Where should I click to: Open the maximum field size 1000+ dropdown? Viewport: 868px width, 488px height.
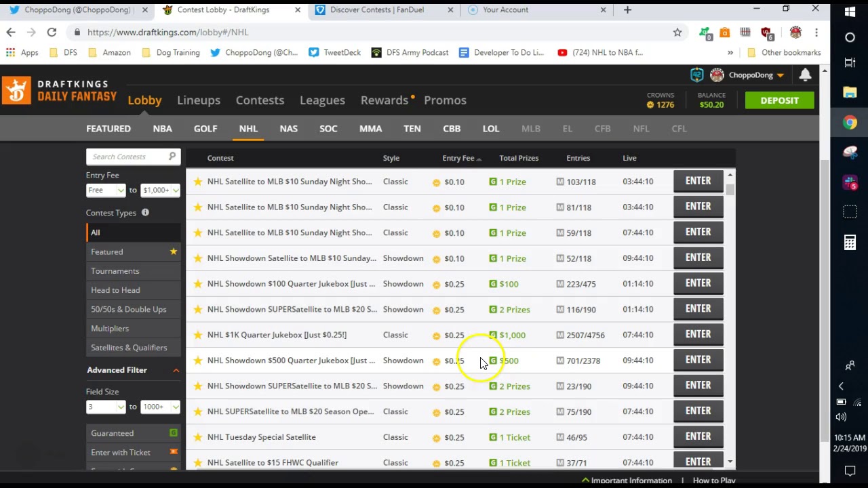160,407
